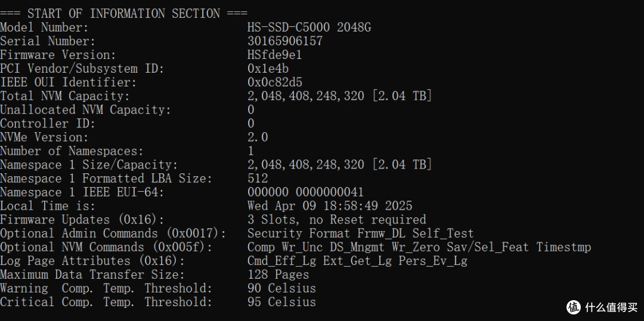Viewport: 644px width, 321px height.
Task: Click the serial number 30165906157
Action: click(x=285, y=41)
